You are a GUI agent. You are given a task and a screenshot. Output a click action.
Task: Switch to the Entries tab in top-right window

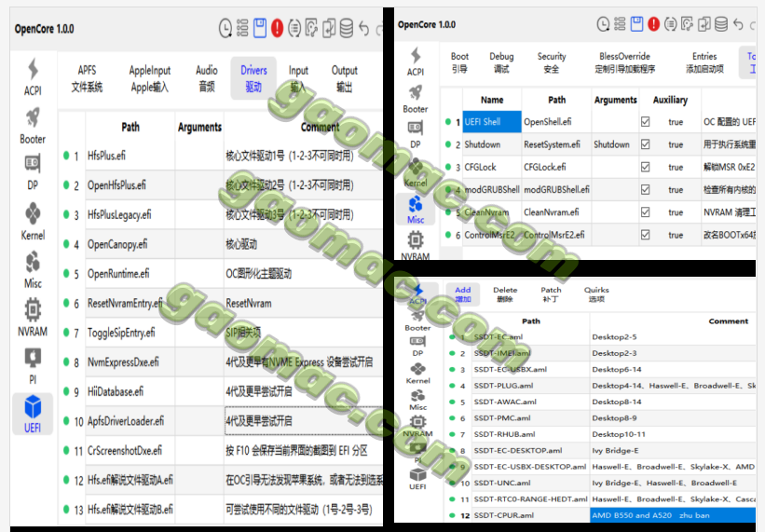tap(704, 62)
